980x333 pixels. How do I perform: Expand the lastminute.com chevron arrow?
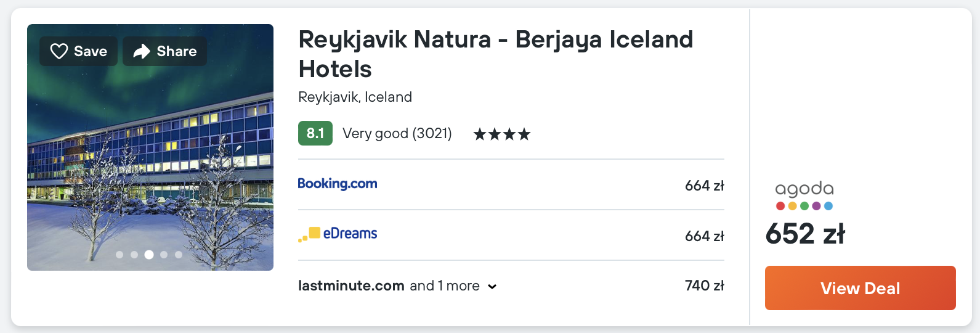coord(492,286)
